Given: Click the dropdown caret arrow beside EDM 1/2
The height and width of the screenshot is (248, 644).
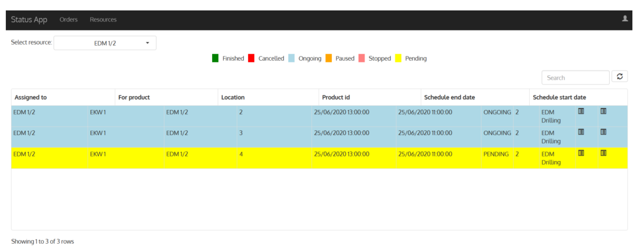Looking at the screenshot, I should [x=147, y=43].
